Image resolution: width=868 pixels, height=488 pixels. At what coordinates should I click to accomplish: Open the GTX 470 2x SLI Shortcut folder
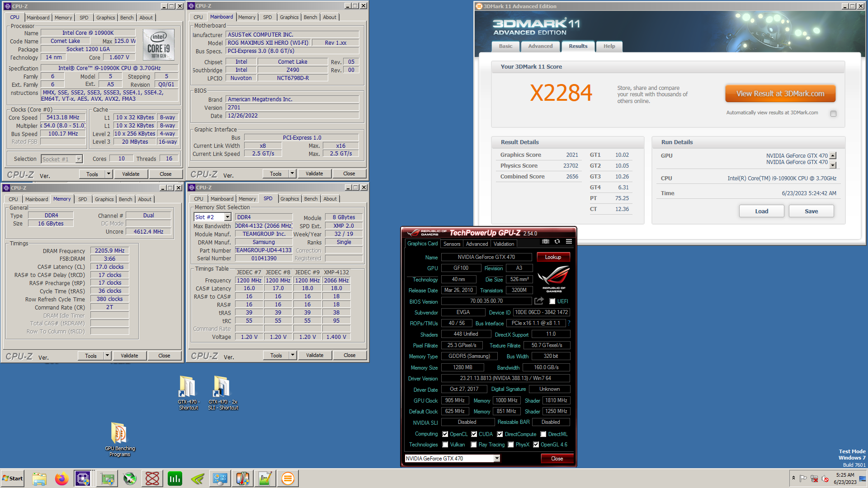pyautogui.click(x=223, y=393)
